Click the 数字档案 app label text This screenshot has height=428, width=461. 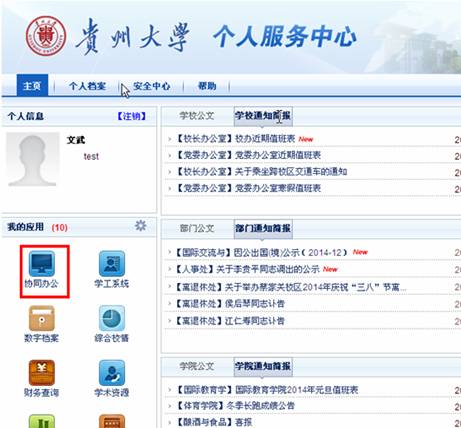pos(41,338)
